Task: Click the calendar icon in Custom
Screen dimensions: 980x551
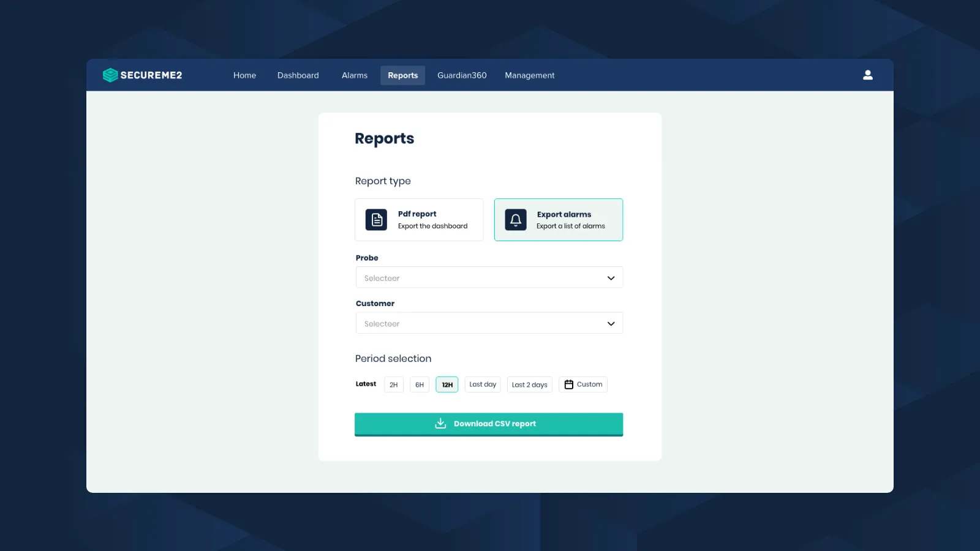Action: click(569, 384)
